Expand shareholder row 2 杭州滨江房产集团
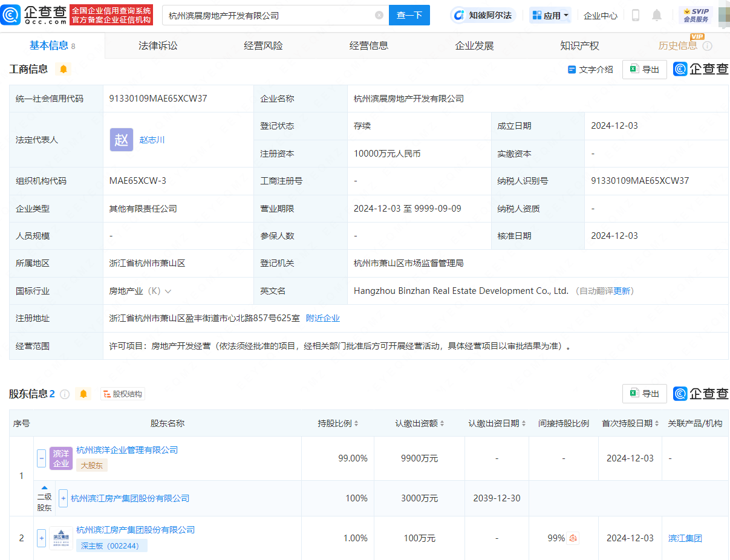The image size is (730, 560). (x=41, y=538)
